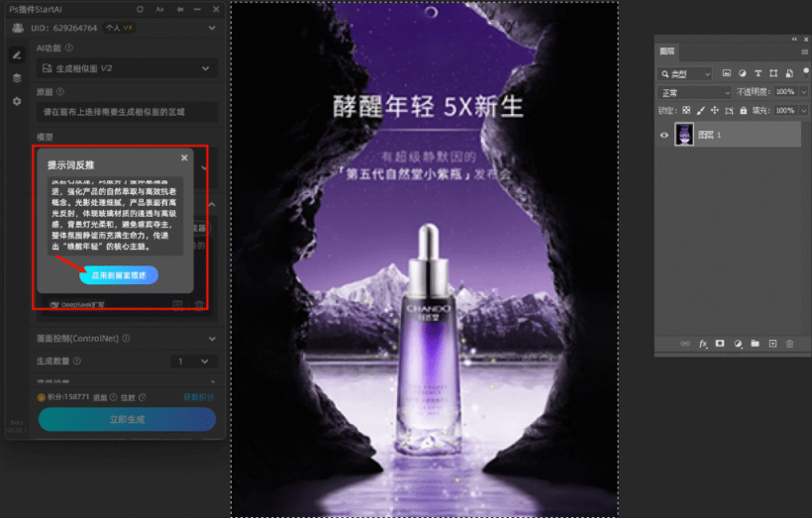Image resolution: width=812 pixels, height=519 pixels.
Task: Open the gear settings icon in StartAI sidebar
Action: point(17,101)
